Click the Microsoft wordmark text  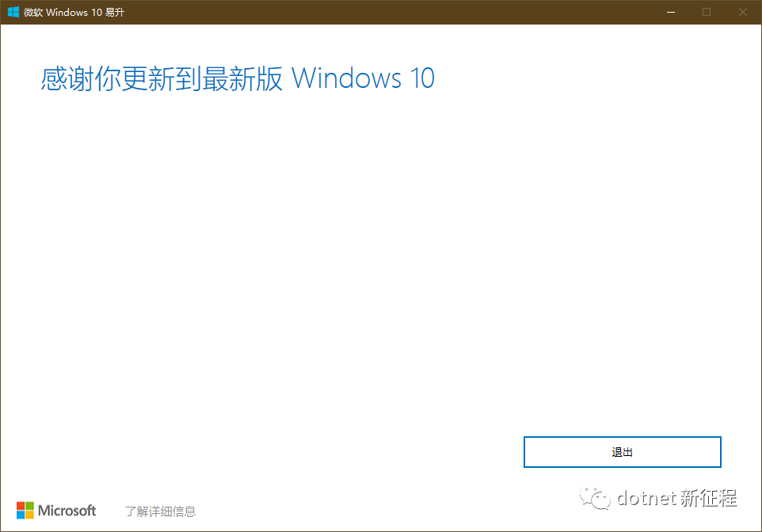[67, 511]
